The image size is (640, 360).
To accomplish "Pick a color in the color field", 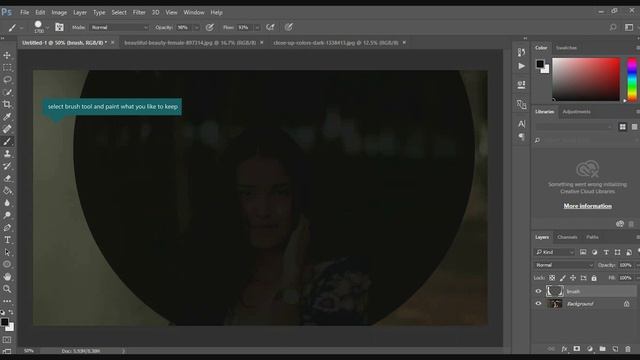I will [x=586, y=79].
